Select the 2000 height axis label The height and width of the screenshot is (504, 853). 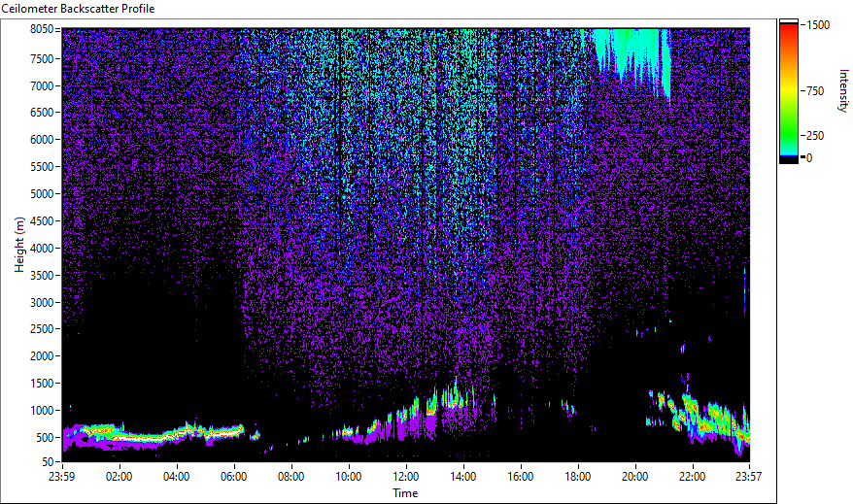(42, 356)
